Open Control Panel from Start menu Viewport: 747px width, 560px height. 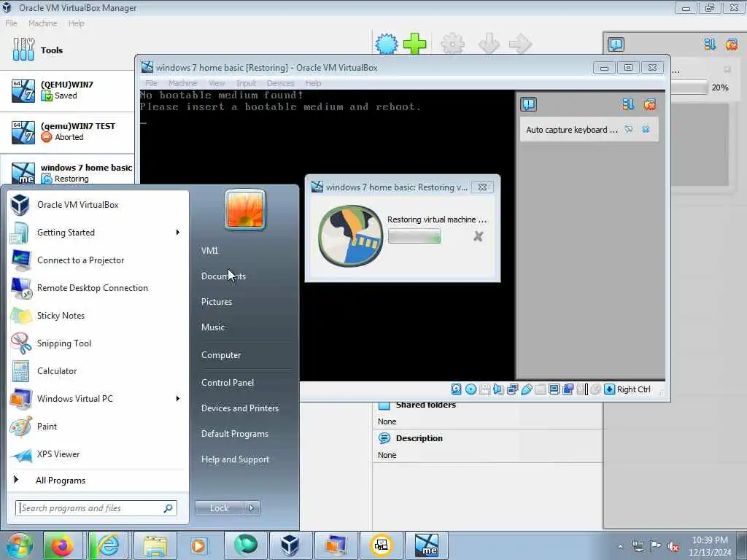pyautogui.click(x=228, y=382)
